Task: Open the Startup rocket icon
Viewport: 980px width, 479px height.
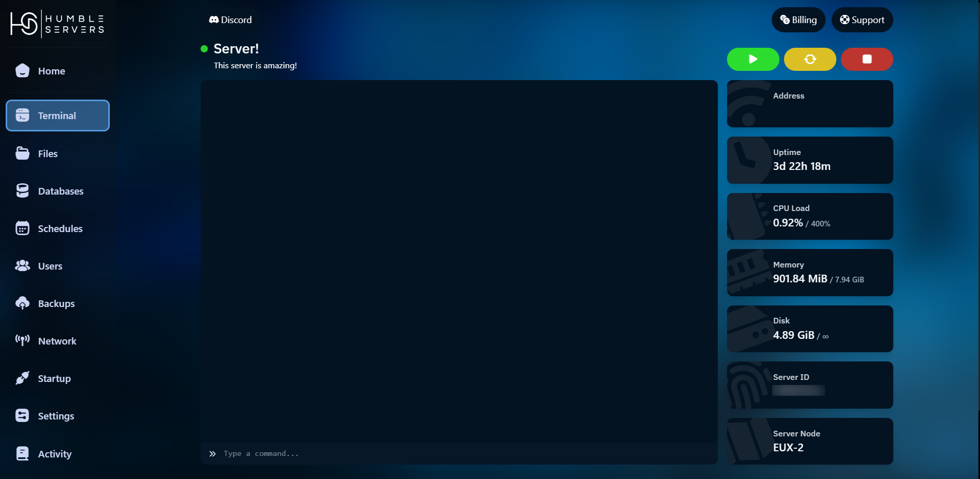Action: (x=23, y=378)
